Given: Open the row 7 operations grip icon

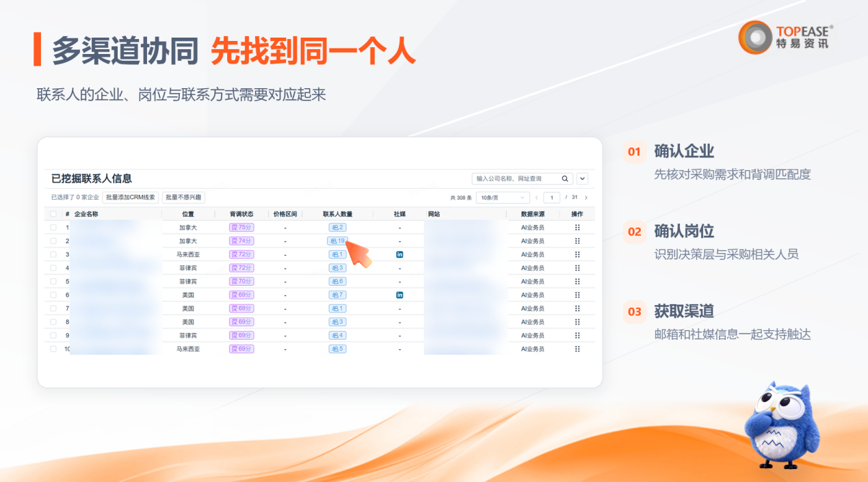Looking at the screenshot, I should tap(577, 308).
